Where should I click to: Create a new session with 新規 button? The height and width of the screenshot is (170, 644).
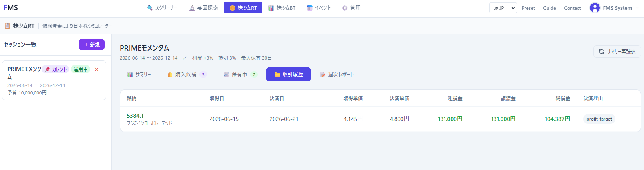[92, 45]
